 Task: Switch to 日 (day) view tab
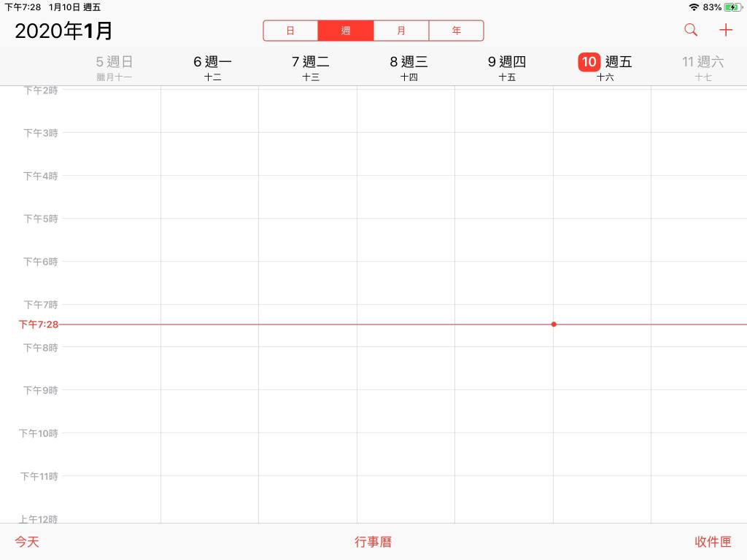[290, 31]
